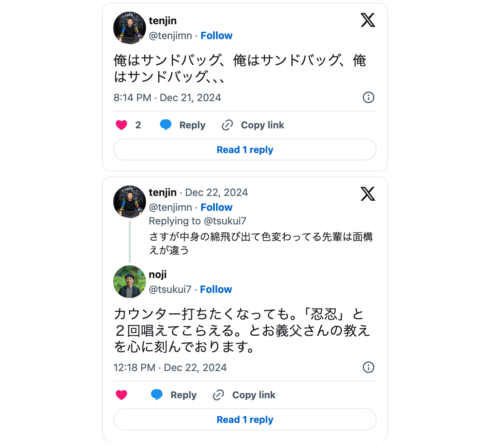484x448 pixels.
Task: Follow noji (@tsukui7)
Action: click(x=216, y=289)
